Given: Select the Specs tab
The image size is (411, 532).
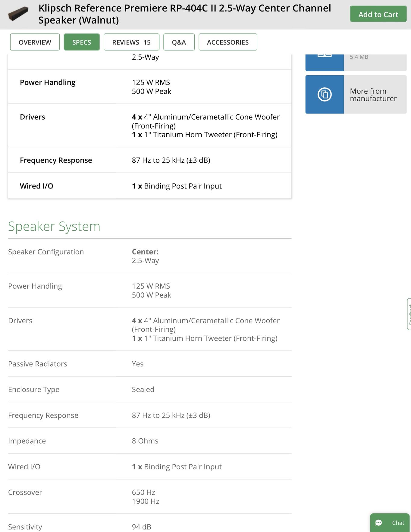Looking at the screenshot, I should point(82,42).
